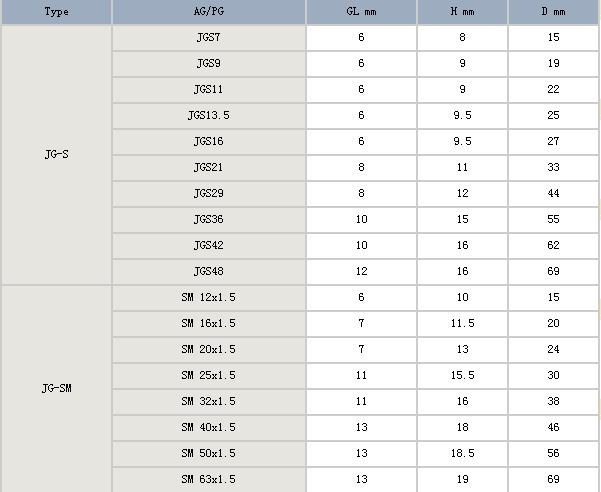
Task: Click the D value 62 for JGS42
Action: point(553,245)
